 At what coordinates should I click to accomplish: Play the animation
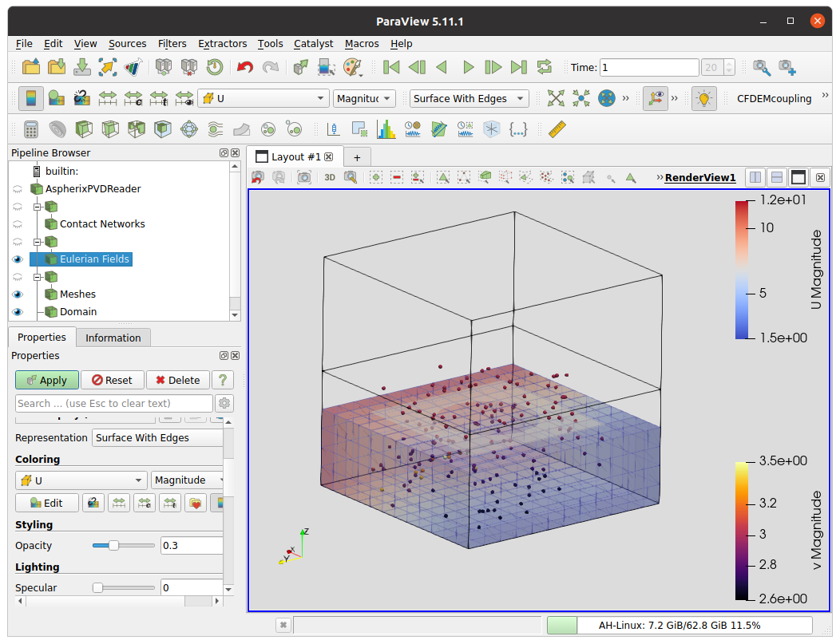[x=468, y=67]
